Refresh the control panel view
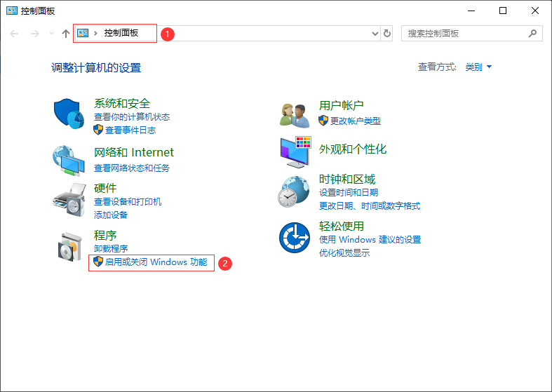Viewport: 552px width, 392px height. 387,34
